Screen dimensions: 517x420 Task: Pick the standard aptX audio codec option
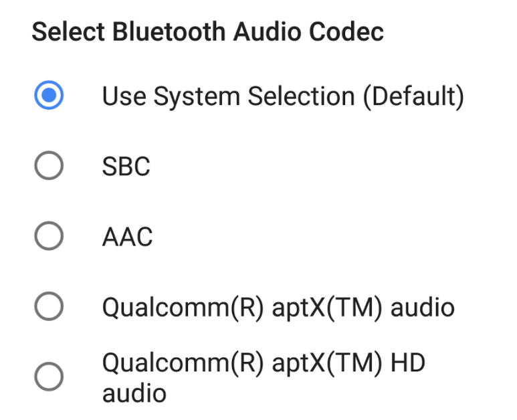click(x=49, y=307)
